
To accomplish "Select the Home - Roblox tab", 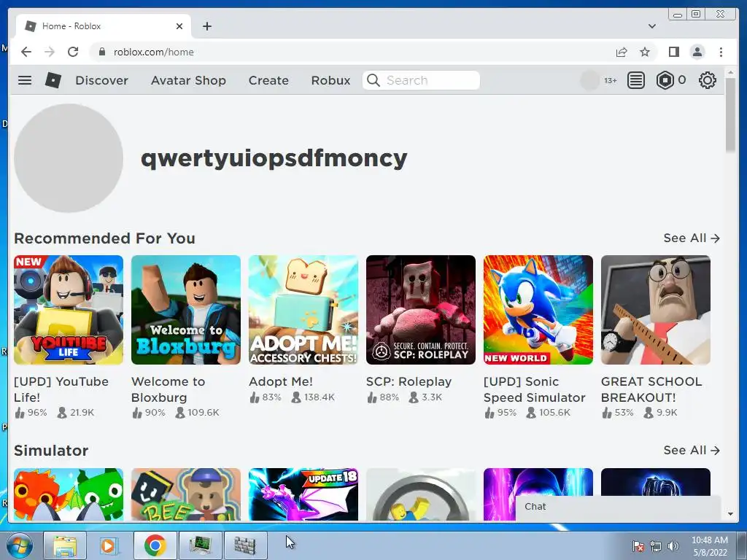I will coord(103,26).
